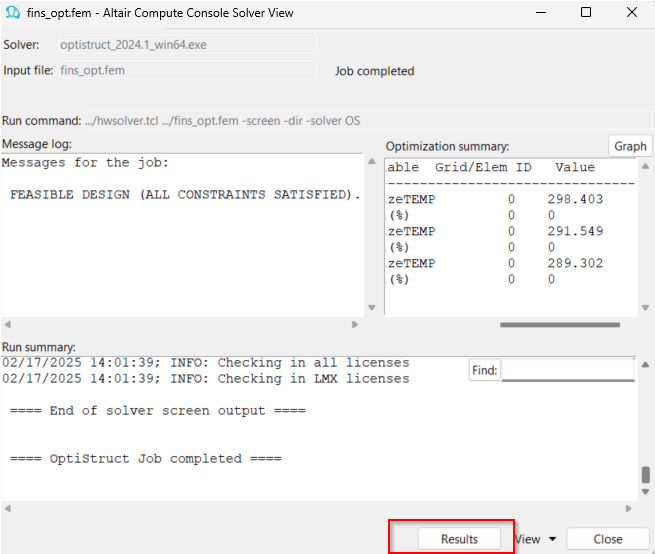Screen dimensions: 655x554
Task: Maximize the Solver View window
Action: click(x=586, y=12)
